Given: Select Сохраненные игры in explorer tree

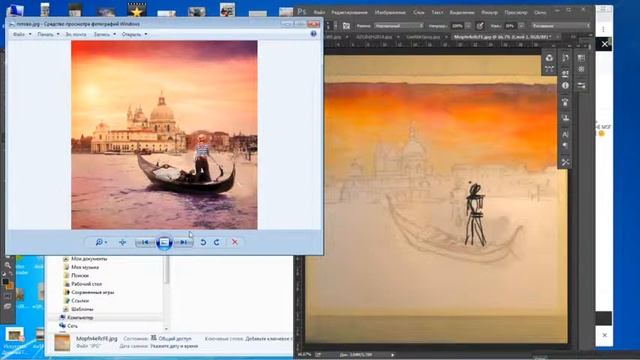Looking at the screenshot, I should [x=93, y=292].
